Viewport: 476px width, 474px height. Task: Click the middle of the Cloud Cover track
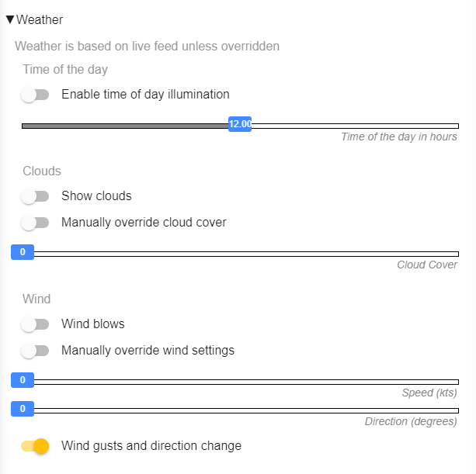click(241, 254)
